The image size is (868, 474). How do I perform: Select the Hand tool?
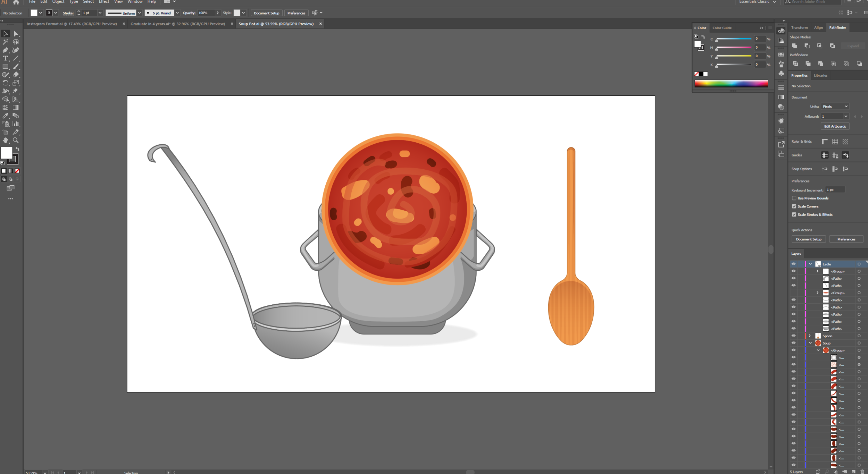[x=5, y=141]
